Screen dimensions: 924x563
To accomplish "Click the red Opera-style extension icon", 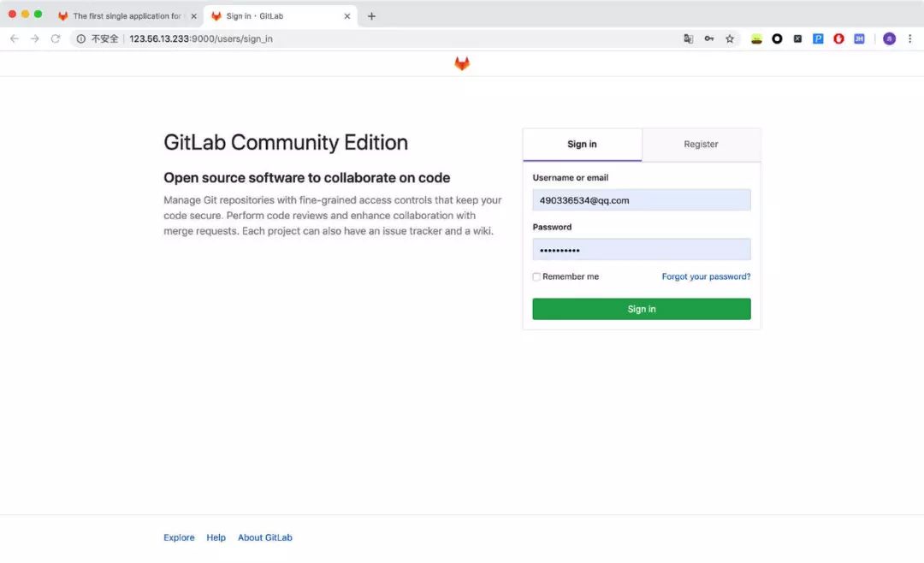I will point(838,39).
